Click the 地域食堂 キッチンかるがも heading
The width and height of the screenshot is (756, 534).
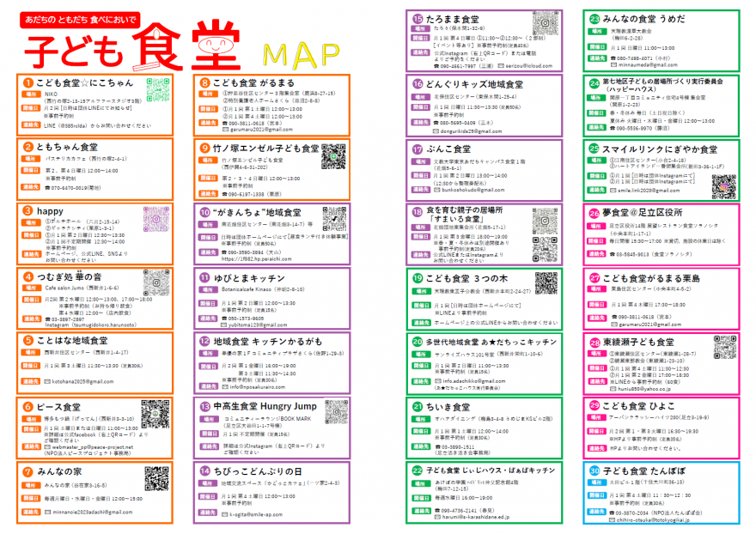(x=267, y=342)
